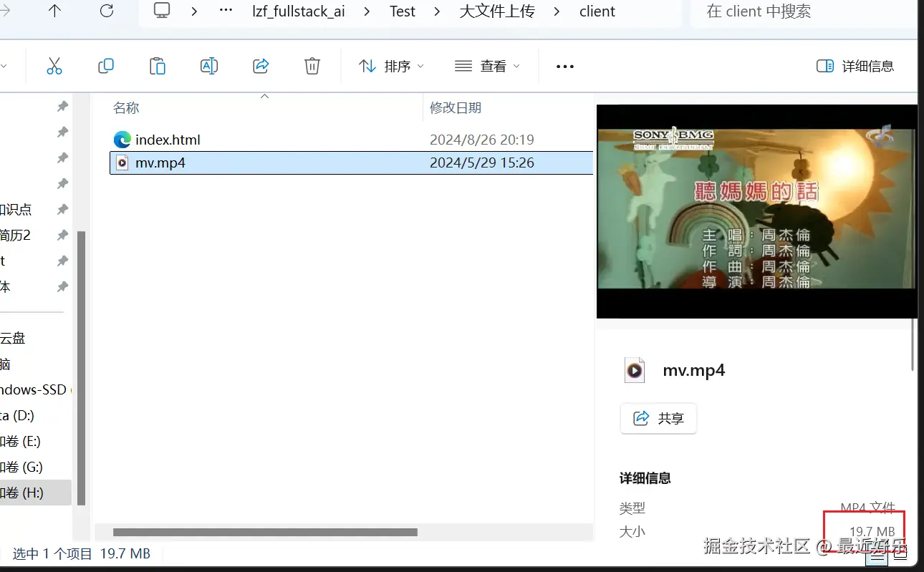Click the Delete trash icon
This screenshot has width=924, height=572.
(x=312, y=66)
